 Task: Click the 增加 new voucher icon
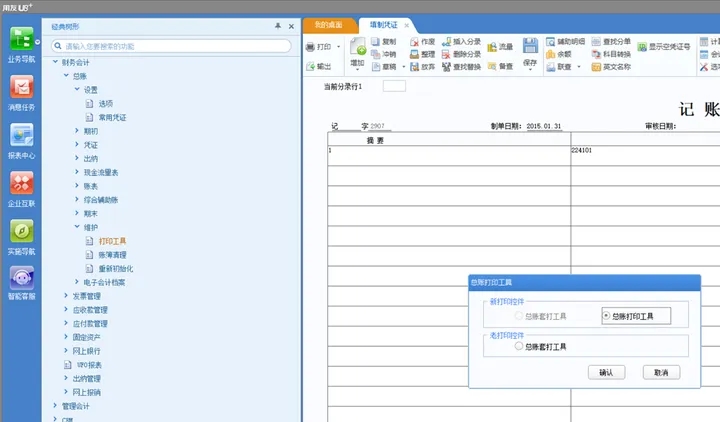[x=358, y=47]
